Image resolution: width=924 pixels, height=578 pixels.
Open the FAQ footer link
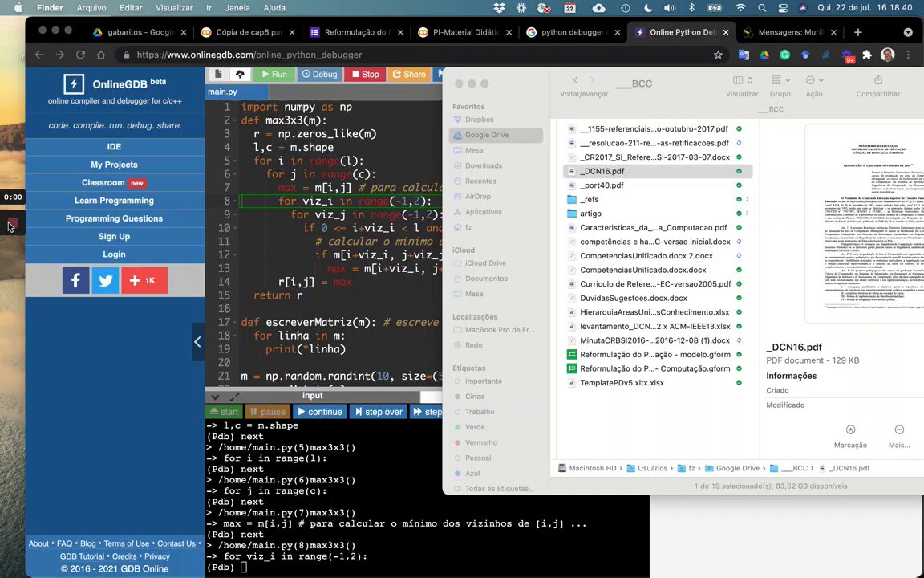click(x=64, y=543)
